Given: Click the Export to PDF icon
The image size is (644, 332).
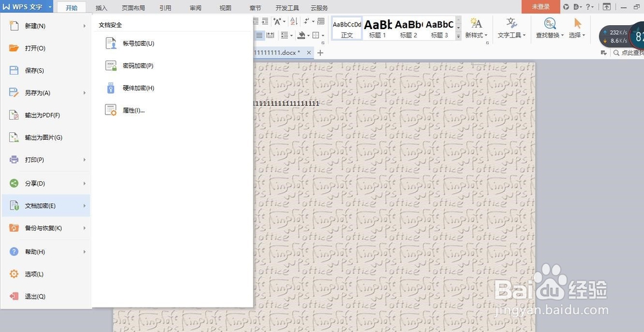Looking at the screenshot, I should click(14, 115).
